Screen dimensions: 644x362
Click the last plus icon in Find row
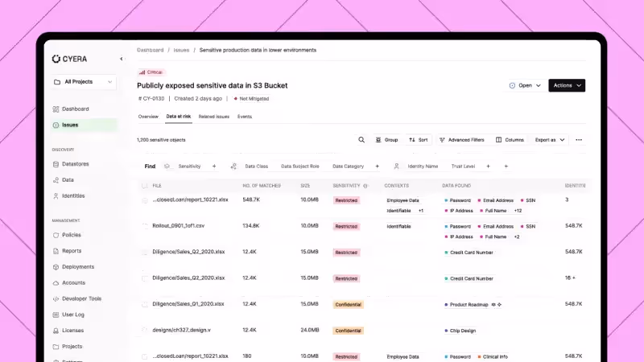(506, 167)
